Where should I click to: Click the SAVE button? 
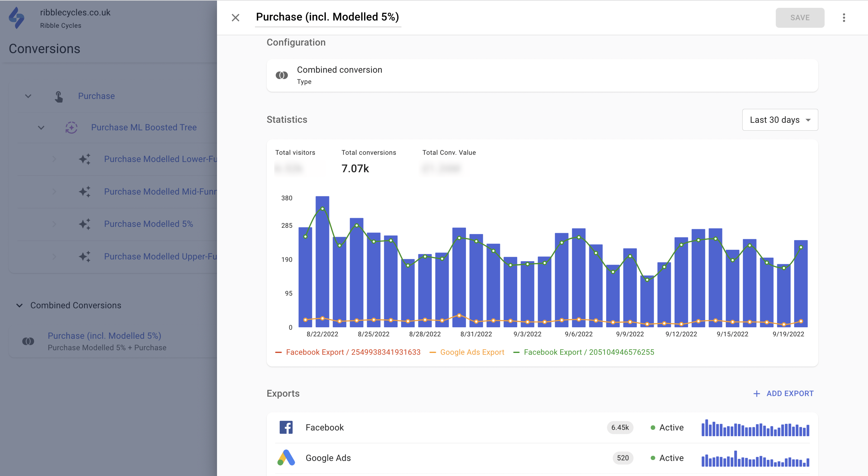click(x=800, y=17)
